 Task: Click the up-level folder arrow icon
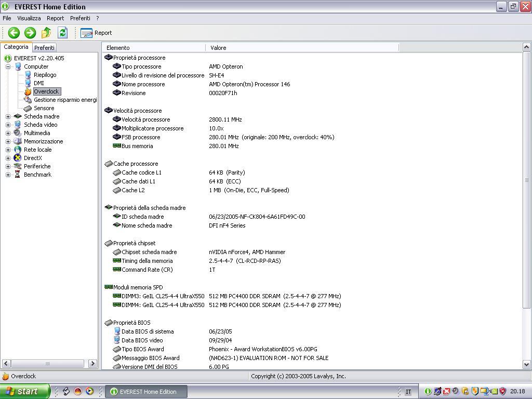pyautogui.click(x=46, y=33)
